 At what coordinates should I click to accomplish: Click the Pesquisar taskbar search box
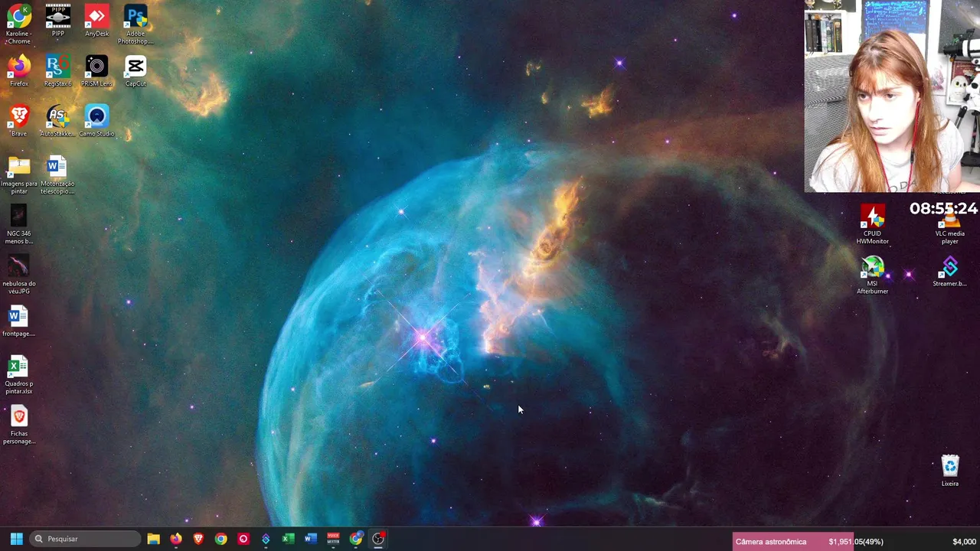85,539
